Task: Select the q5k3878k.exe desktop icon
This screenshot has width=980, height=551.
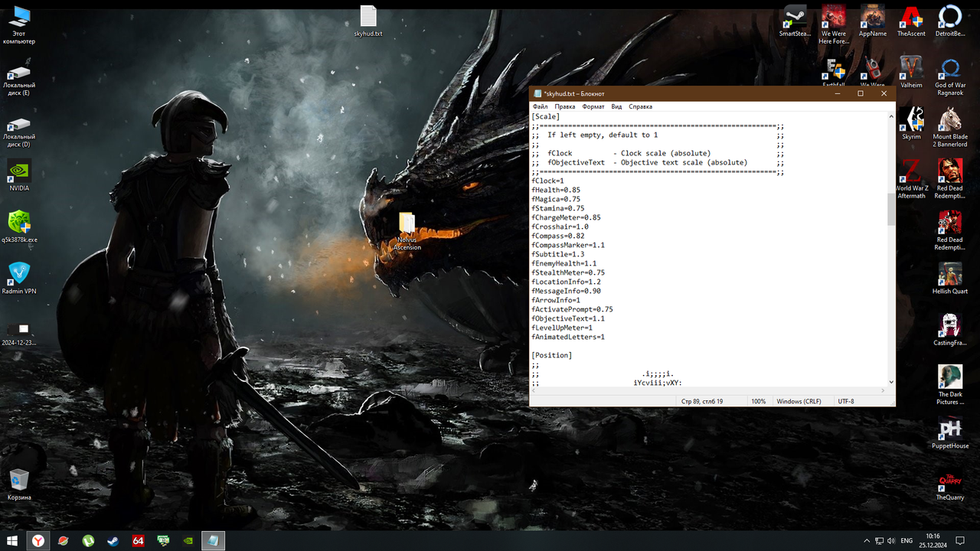Action: (x=19, y=227)
